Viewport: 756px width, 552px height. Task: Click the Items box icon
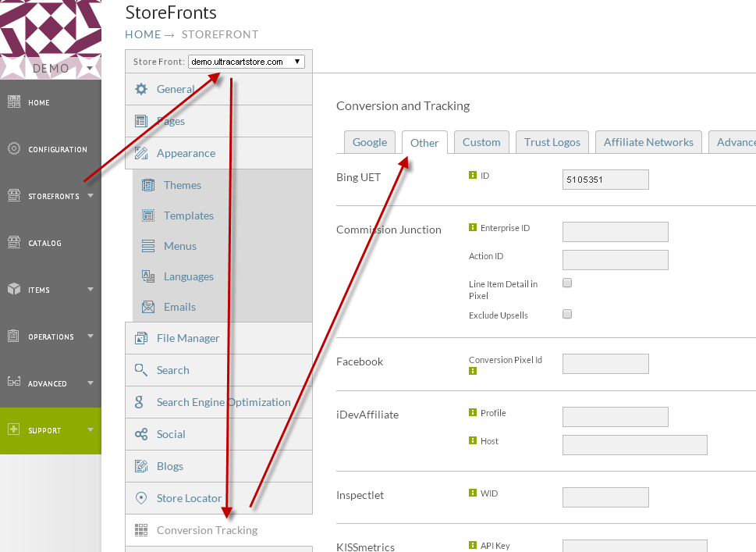(14, 289)
